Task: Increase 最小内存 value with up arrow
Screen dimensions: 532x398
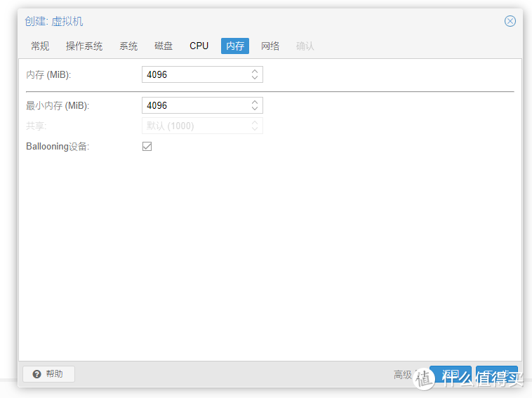Action: pos(255,102)
